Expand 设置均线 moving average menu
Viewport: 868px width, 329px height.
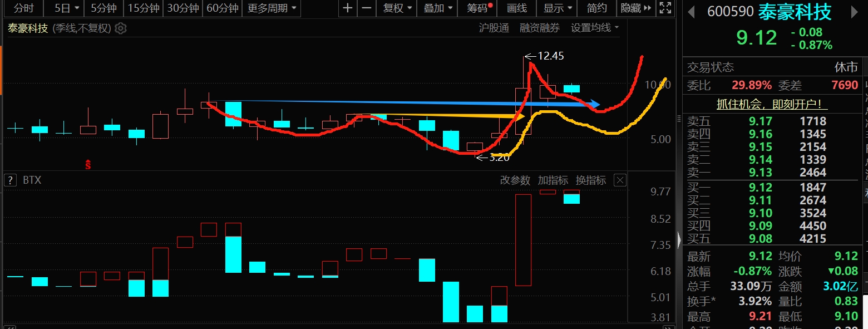(x=595, y=28)
